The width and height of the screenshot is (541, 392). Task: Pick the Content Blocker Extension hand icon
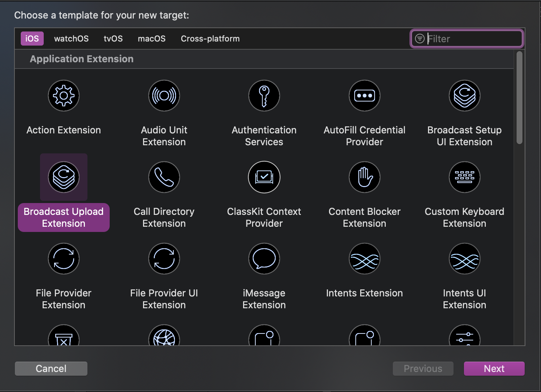365,177
